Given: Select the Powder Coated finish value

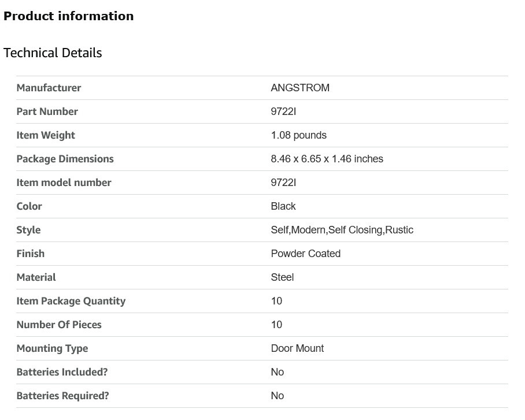Looking at the screenshot, I should pos(306,254).
